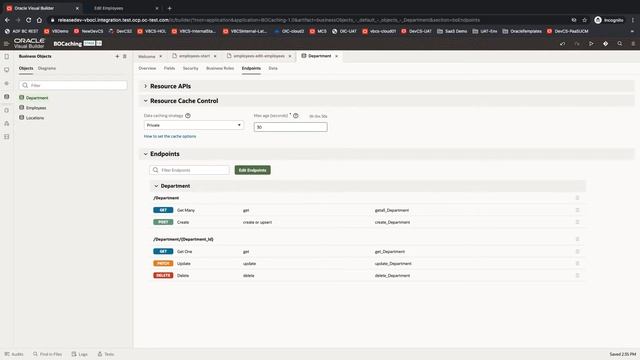Open the header options menu icon

633,44
